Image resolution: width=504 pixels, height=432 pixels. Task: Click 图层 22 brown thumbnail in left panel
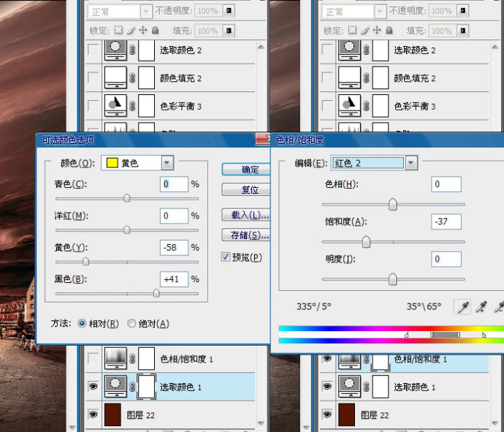112,414
